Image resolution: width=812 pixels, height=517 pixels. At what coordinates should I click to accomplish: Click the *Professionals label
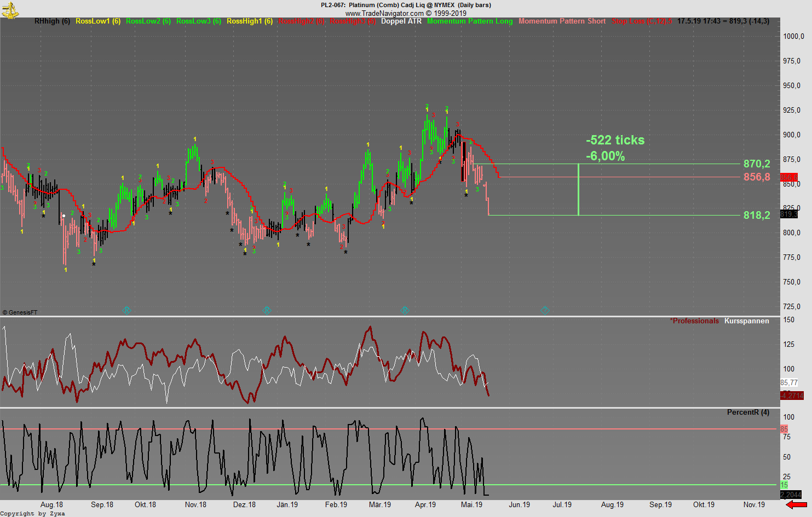[x=694, y=321]
